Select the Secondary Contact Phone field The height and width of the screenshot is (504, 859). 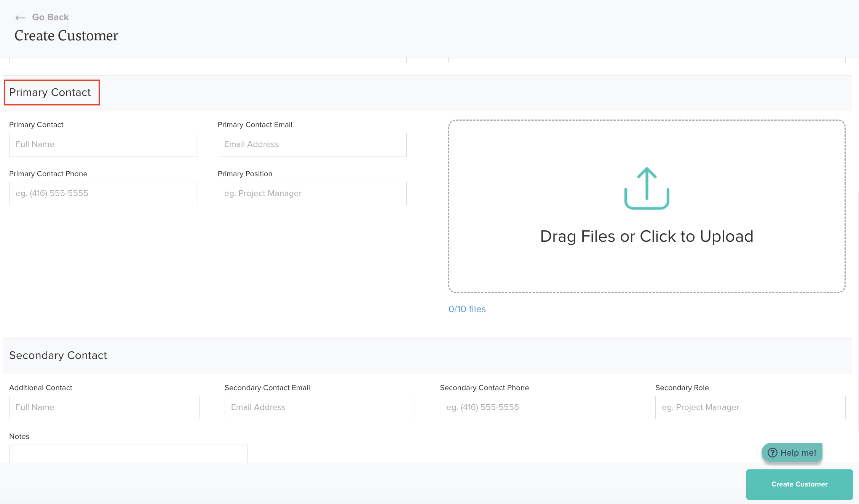point(535,408)
